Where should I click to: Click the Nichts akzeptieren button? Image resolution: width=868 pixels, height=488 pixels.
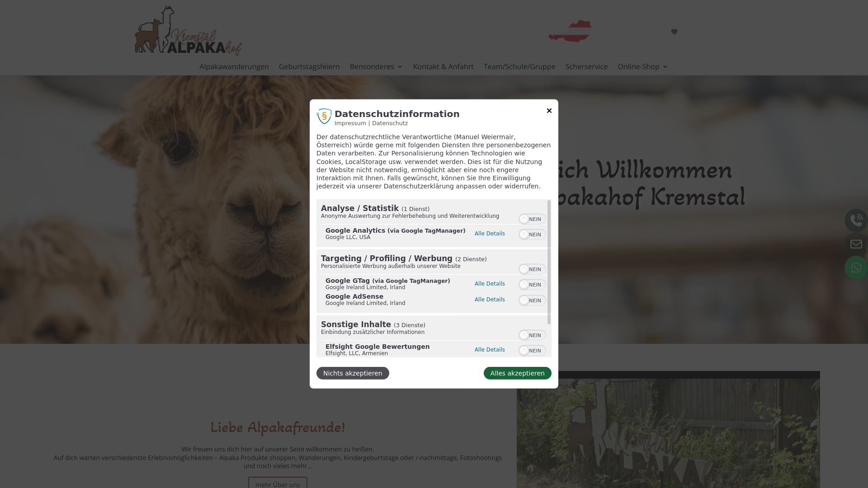coord(353,373)
